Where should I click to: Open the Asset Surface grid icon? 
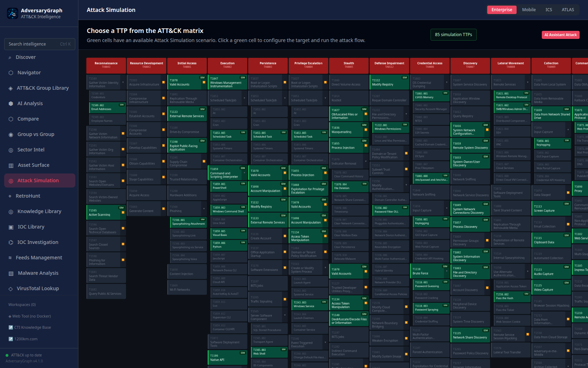(x=11, y=165)
